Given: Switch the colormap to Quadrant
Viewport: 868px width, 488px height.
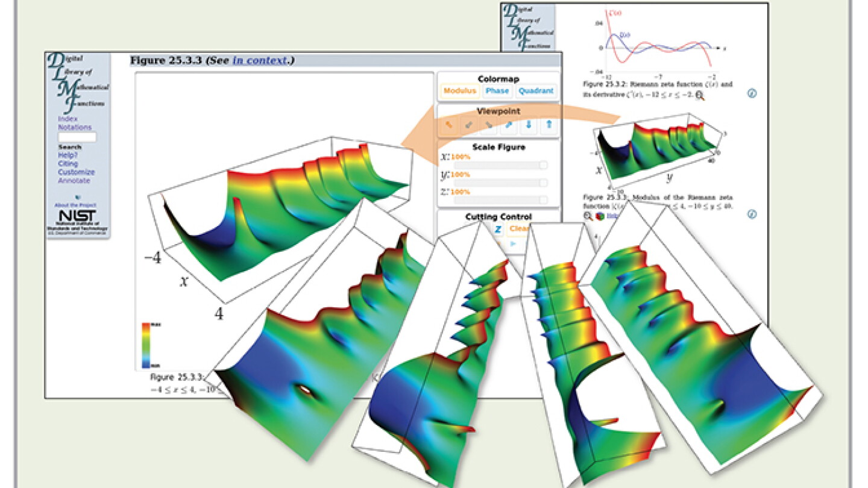Looking at the screenshot, I should click(536, 91).
